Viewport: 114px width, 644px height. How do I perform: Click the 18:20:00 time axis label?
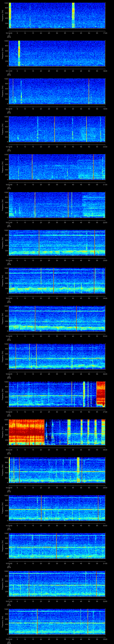(9, 185)
